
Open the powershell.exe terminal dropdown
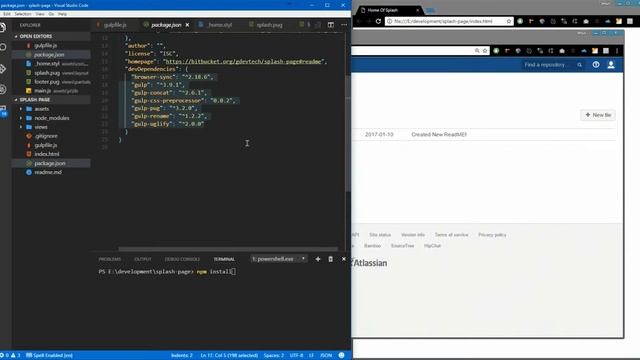pyautogui.click(x=279, y=259)
